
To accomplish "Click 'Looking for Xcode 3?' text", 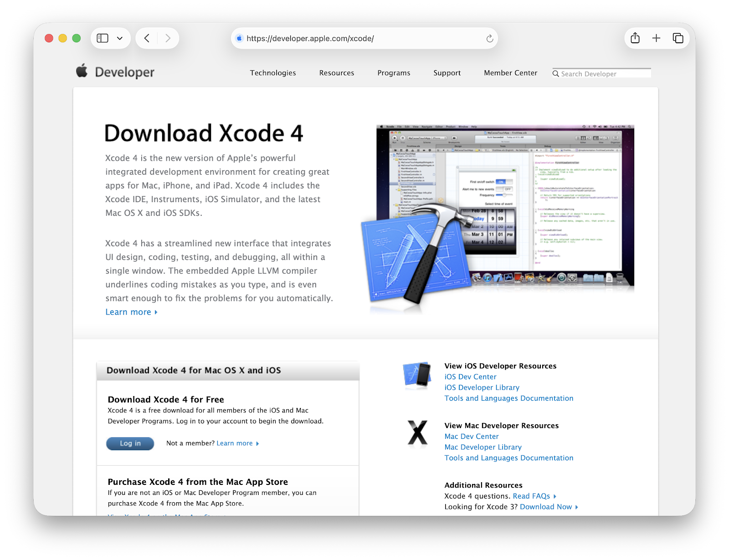I will tap(481, 507).
